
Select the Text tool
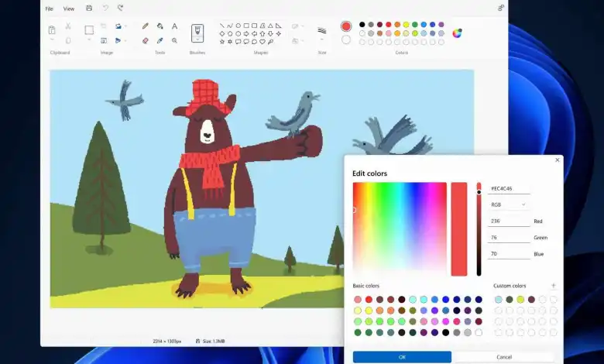tap(174, 26)
